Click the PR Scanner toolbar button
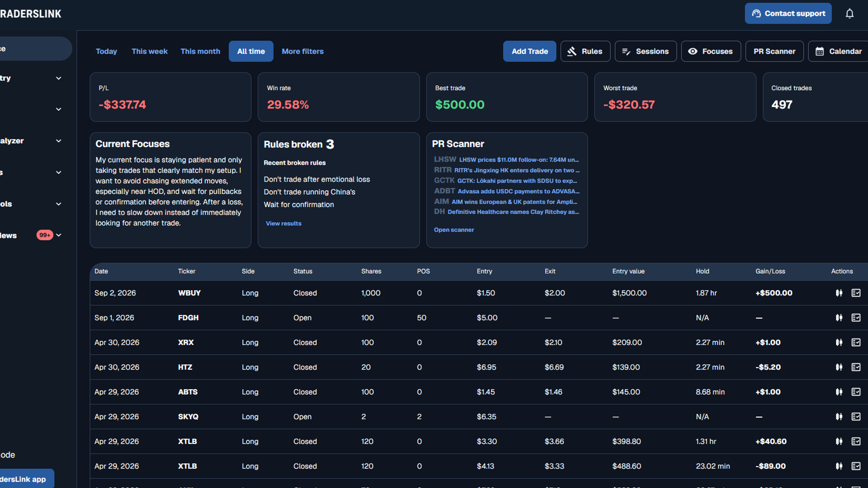Viewport: 868px width, 488px height. pyautogui.click(x=774, y=51)
